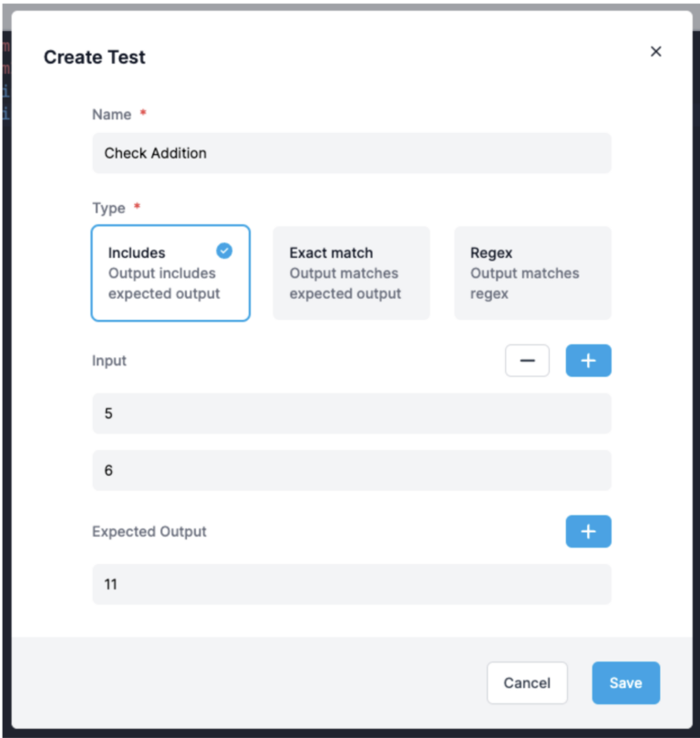
Task: Click the Save icon button
Action: (x=625, y=682)
